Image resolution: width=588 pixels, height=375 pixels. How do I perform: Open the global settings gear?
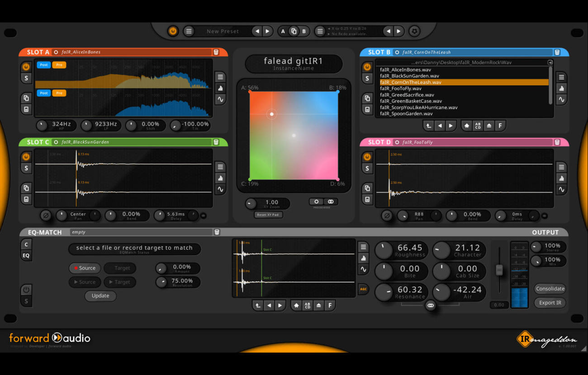pos(414,31)
